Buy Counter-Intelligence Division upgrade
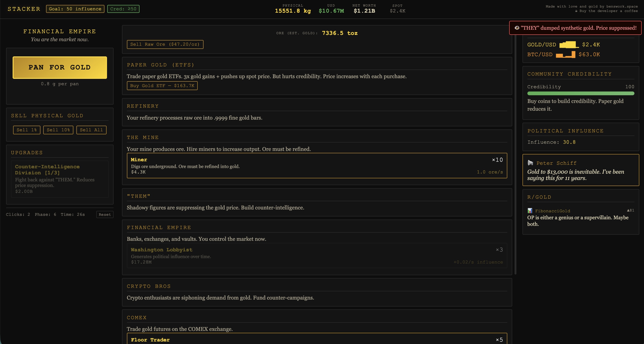 pos(60,179)
